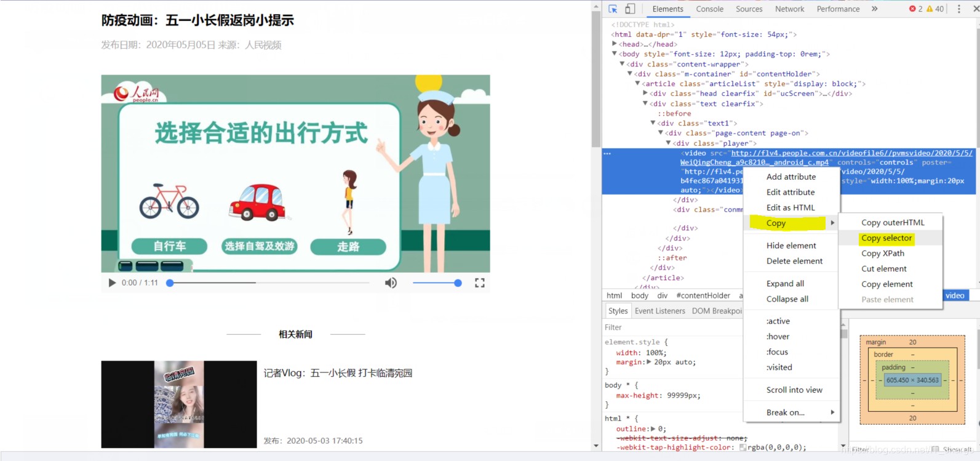This screenshot has height=461, width=980.
Task: Enter fullscreen on the video player
Action: point(480,283)
